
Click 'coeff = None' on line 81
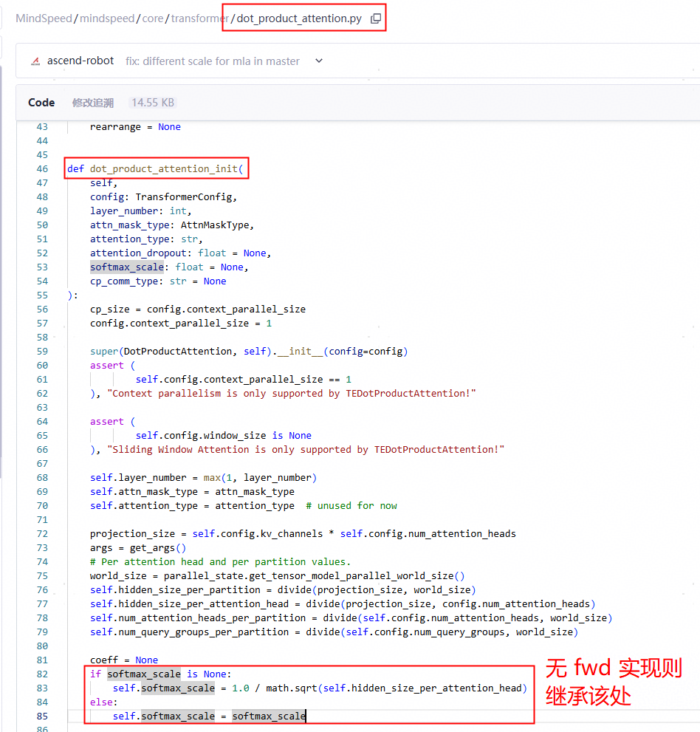click(x=124, y=660)
